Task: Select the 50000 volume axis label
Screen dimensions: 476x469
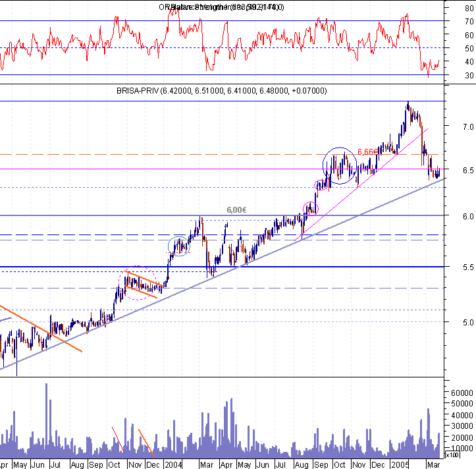Action: [462, 404]
